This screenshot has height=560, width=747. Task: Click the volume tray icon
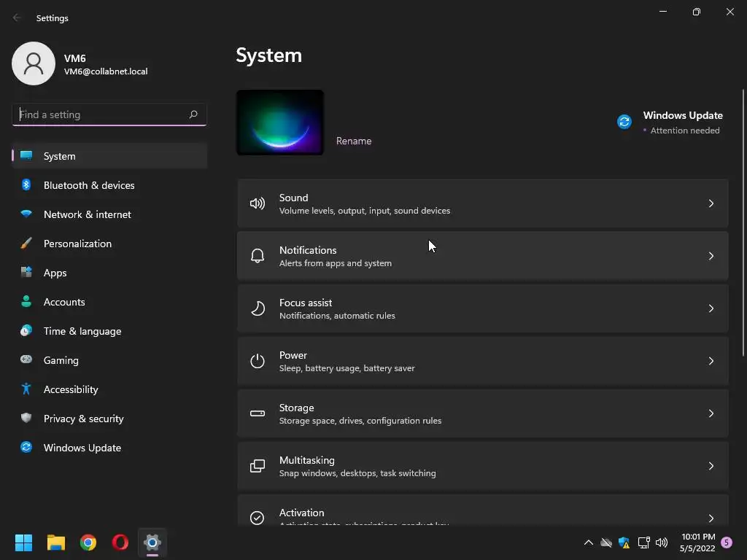tap(661, 542)
